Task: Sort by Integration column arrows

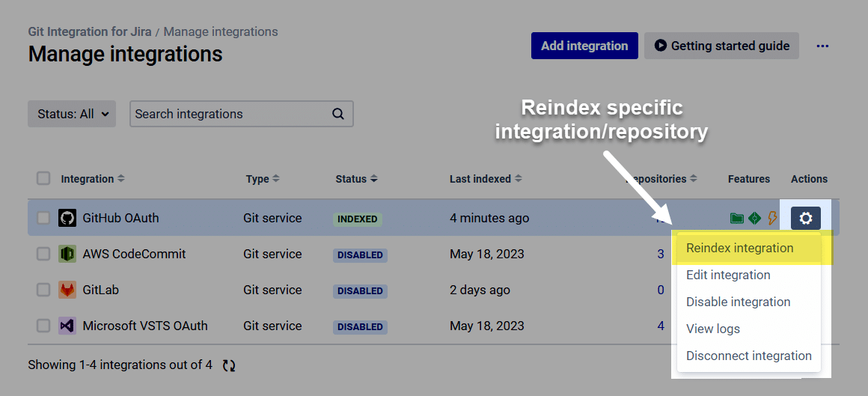Action: (121, 179)
